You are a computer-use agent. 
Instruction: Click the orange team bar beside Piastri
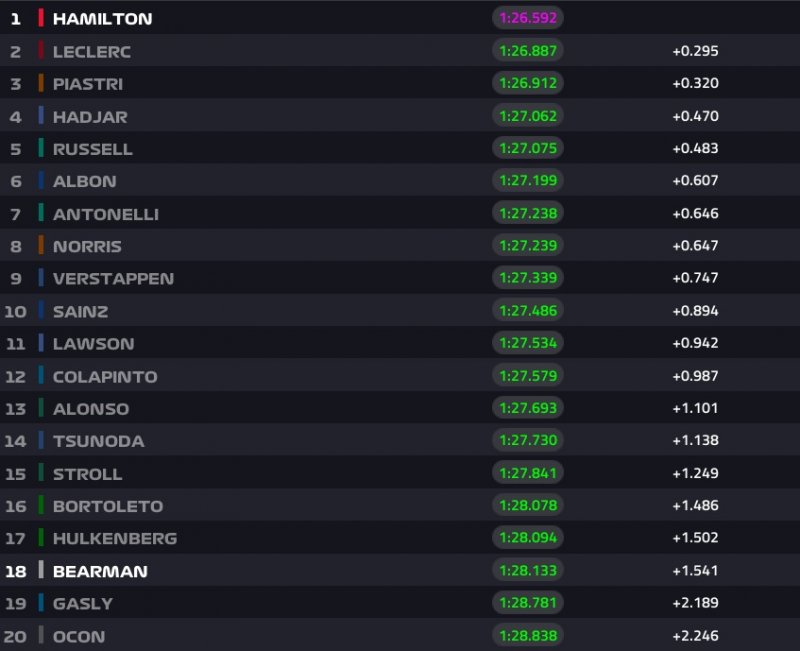[41, 83]
